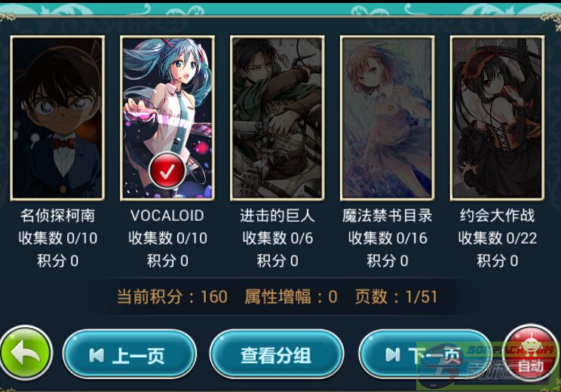The height and width of the screenshot is (392, 561).
Task: Go to previous page with 上一页
Action: (x=130, y=354)
